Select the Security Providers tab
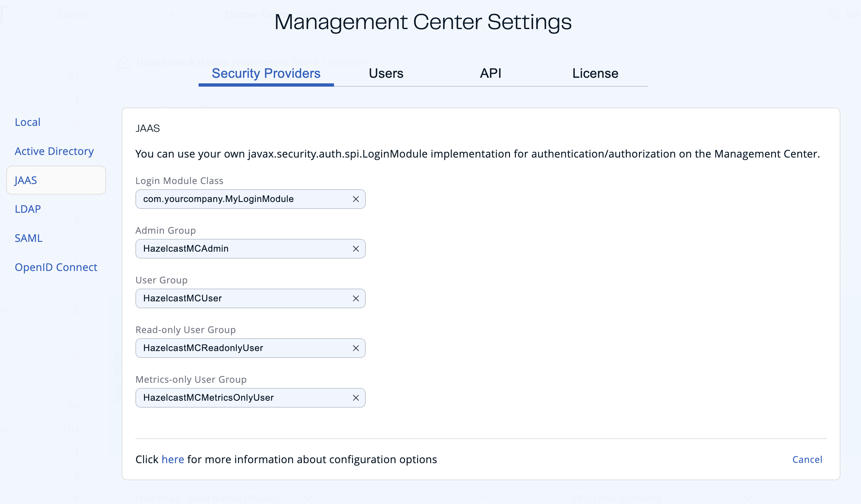Screen dimensions: 861x504 266,73
